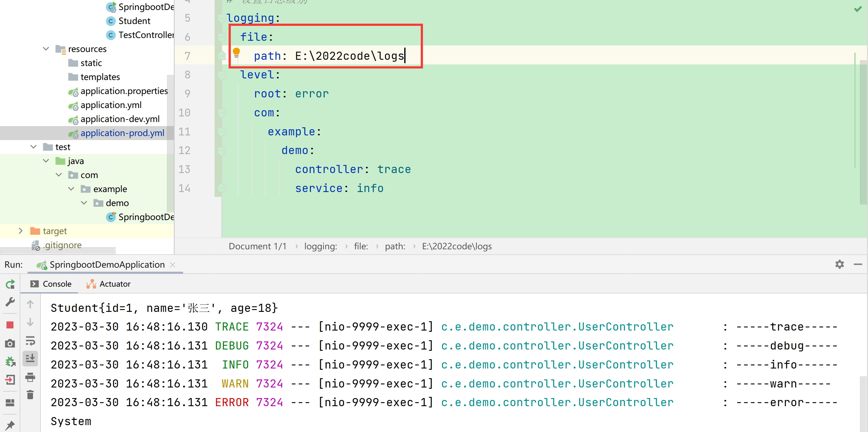The height and width of the screenshot is (432, 868).
Task: Collapse the example package in the tree
Action: click(71, 189)
